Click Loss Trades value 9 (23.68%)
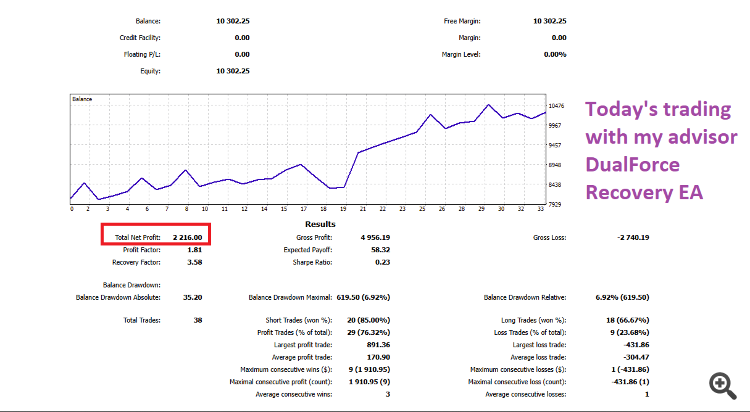 630,333
